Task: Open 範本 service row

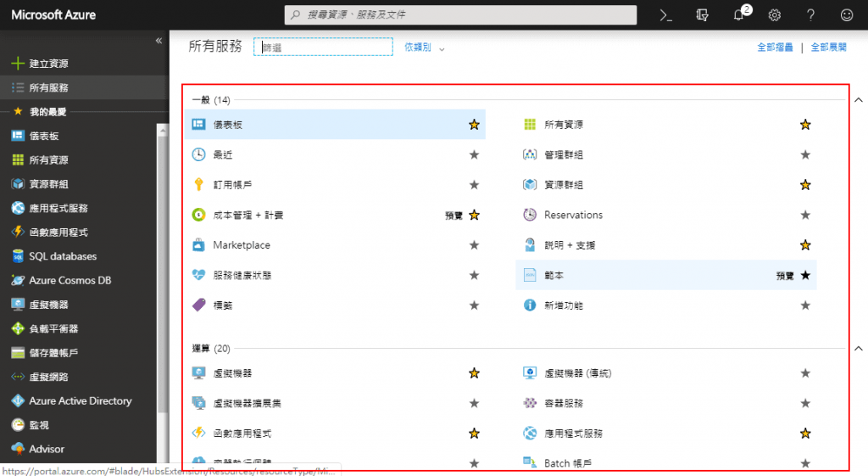Action: tap(666, 276)
